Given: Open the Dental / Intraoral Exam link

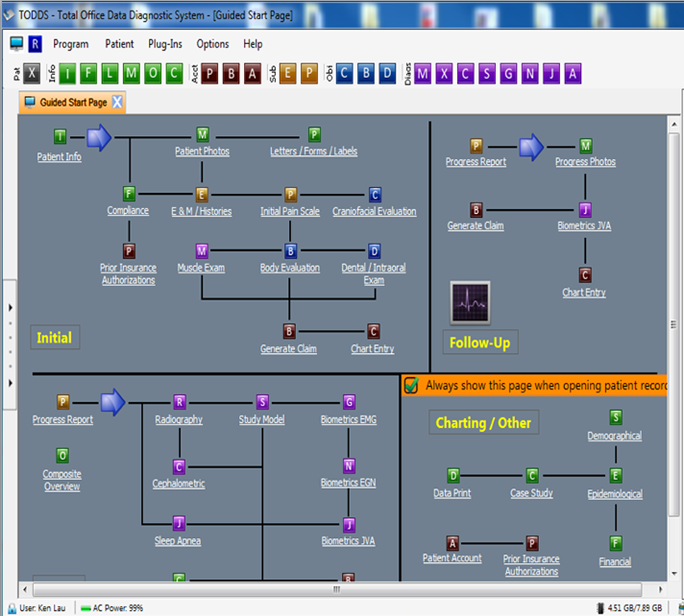Looking at the screenshot, I should tap(374, 273).
